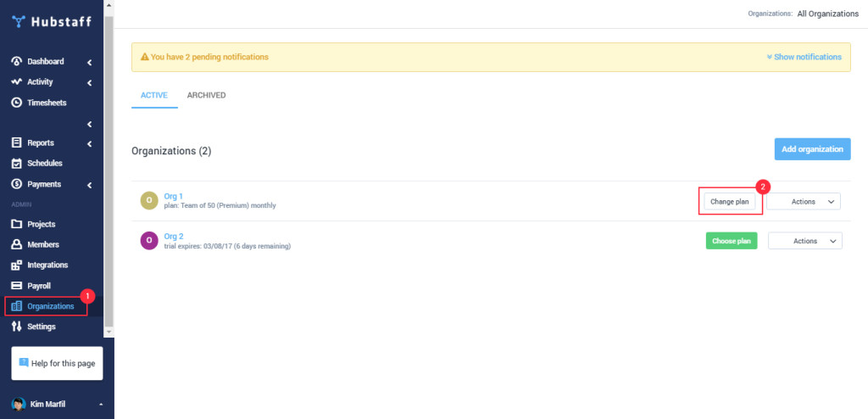Go to Schedules in the sidebar

click(45, 164)
